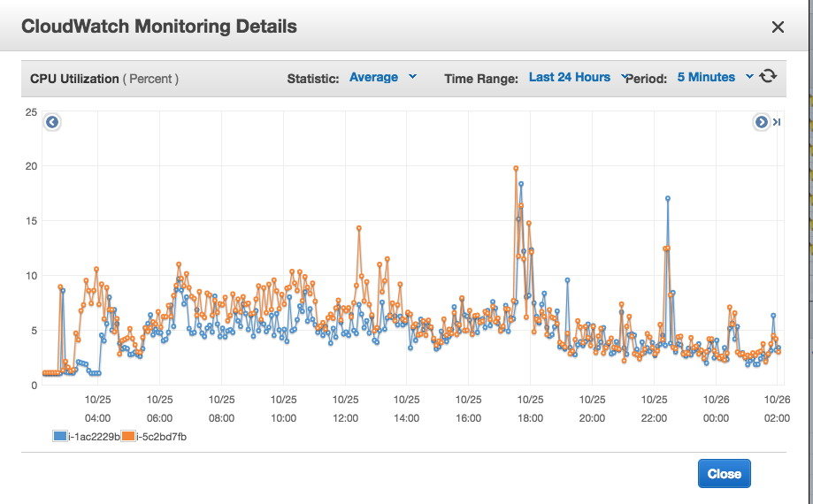Click the blue swatch for i-1ac2229b
The height and width of the screenshot is (504, 813).
pos(60,436)
